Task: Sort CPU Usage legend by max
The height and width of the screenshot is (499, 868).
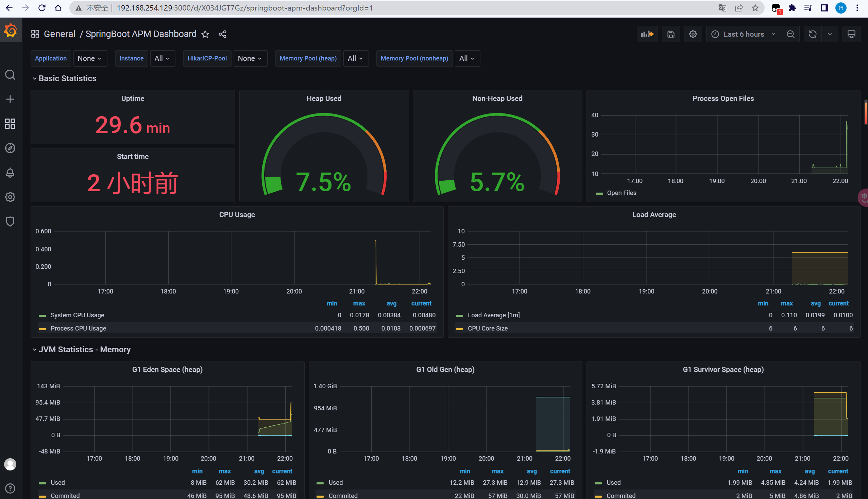Action: (x=359, y=304)
